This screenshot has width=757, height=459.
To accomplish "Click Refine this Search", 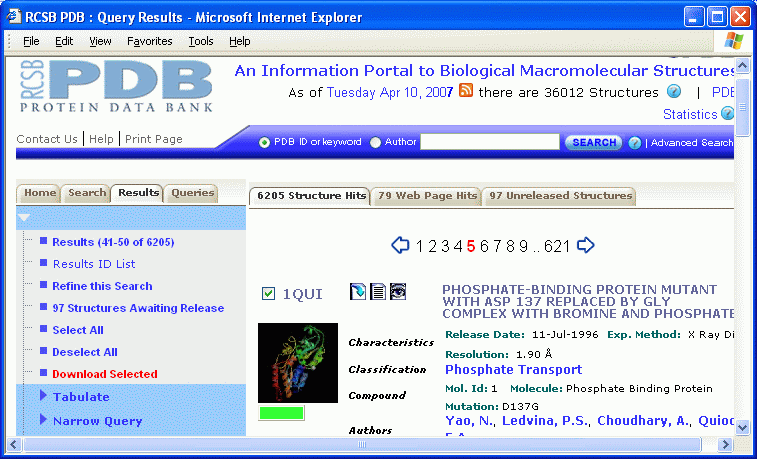I will (102, 286).
